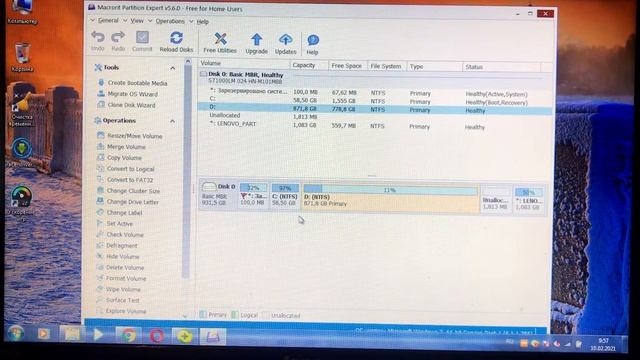Viewport: 640px width, 360px height.
Task: Click Explore Volume operation
Action: (x=122, y=311)
